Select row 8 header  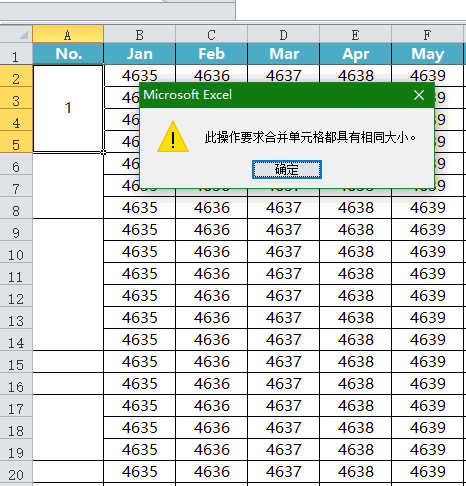pyautogui.click(x=16, y=209)
